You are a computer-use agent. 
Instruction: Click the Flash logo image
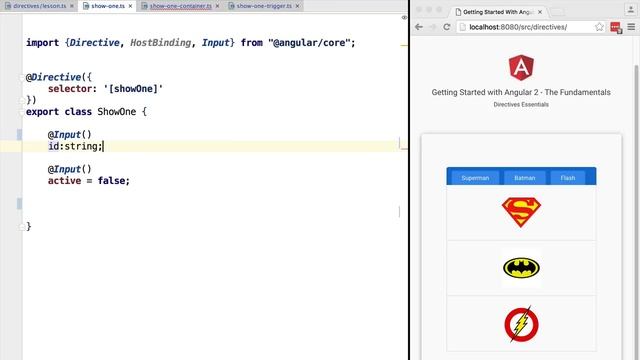tap(521, 324)
